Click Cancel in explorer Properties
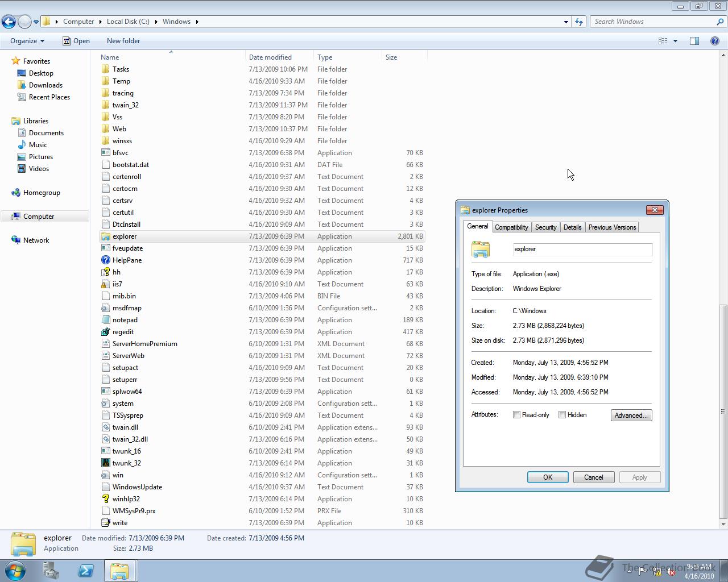The image size is (728, 582). (594, 477)
